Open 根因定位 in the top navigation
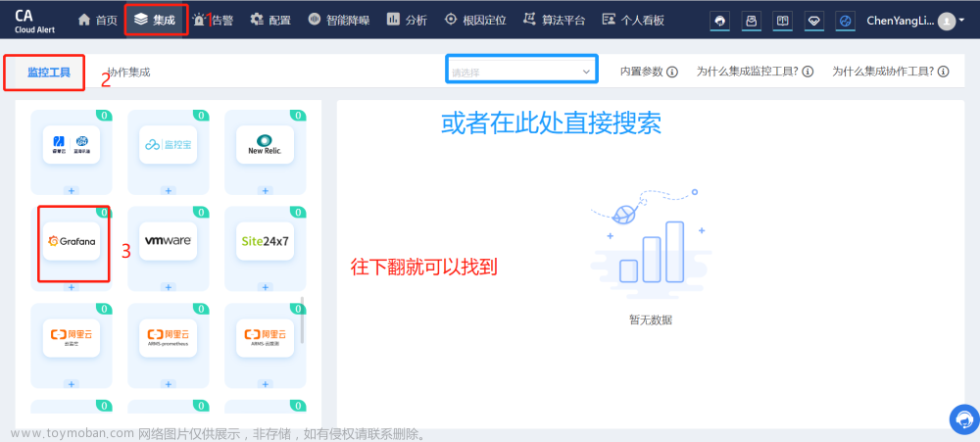 pyautogui.click(x=475, y=20)
